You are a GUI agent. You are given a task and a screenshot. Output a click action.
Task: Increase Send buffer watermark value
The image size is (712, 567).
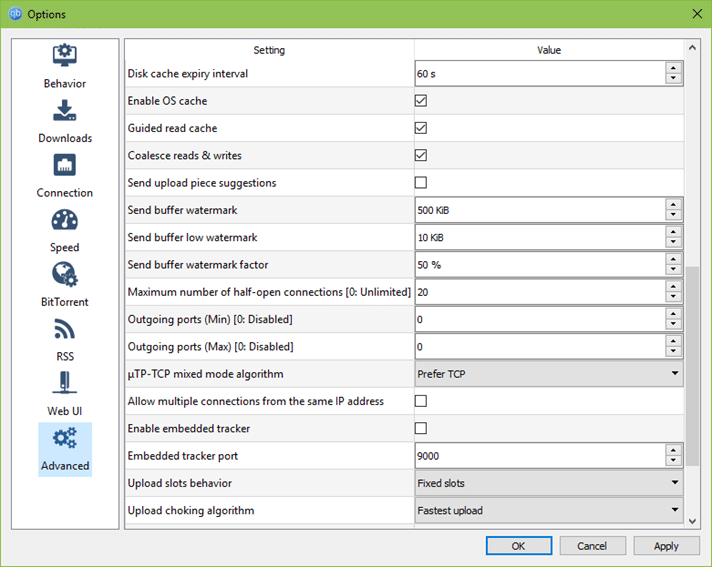tap(673, 205)
